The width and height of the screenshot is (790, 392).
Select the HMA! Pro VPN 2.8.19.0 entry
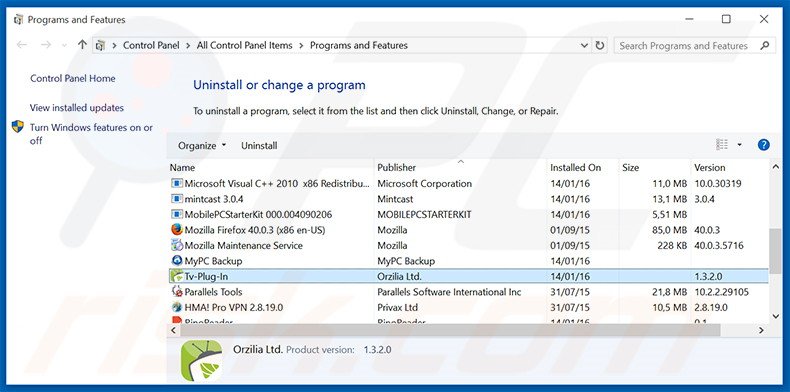tap(234, 307)
